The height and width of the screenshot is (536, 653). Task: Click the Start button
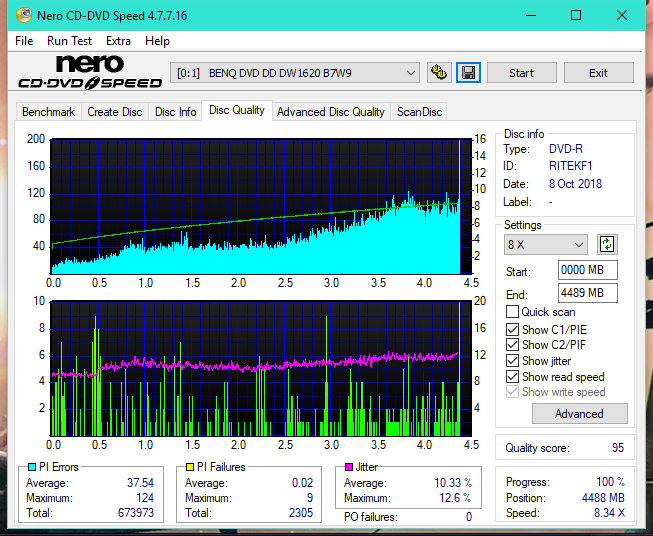click(x=521, y=73)
